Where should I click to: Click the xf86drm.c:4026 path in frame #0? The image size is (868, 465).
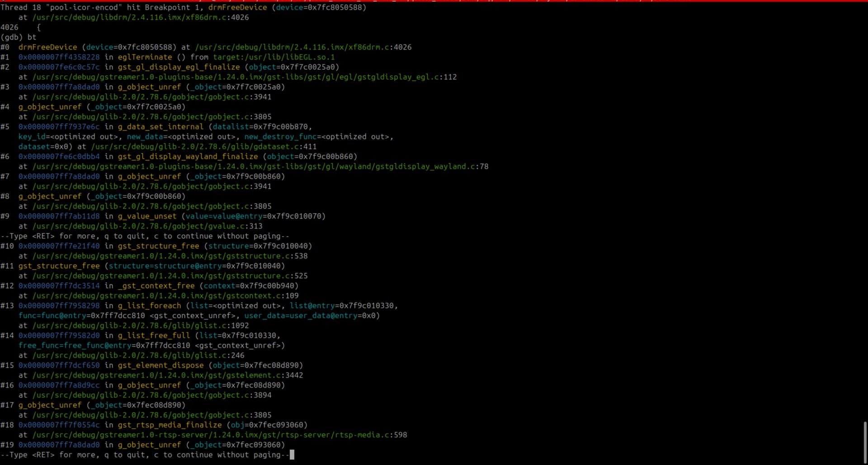click(303, 47)
